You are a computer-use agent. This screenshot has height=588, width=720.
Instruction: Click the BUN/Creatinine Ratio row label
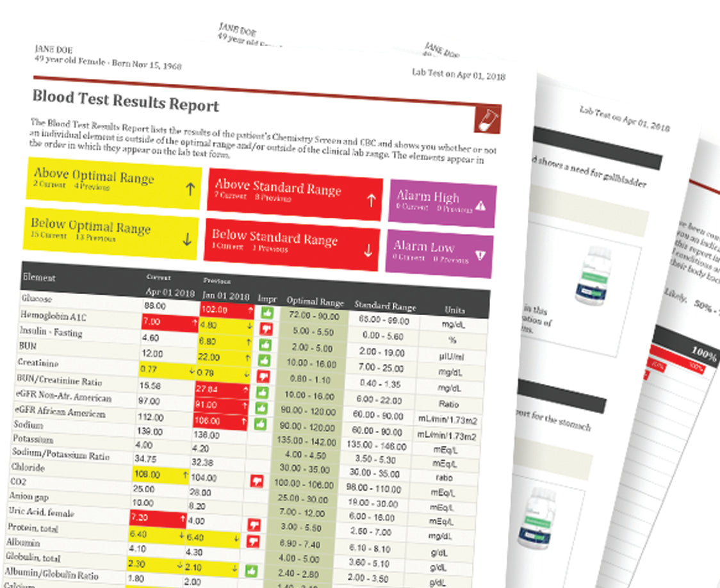pyautogui.click(x=59, y=380)
